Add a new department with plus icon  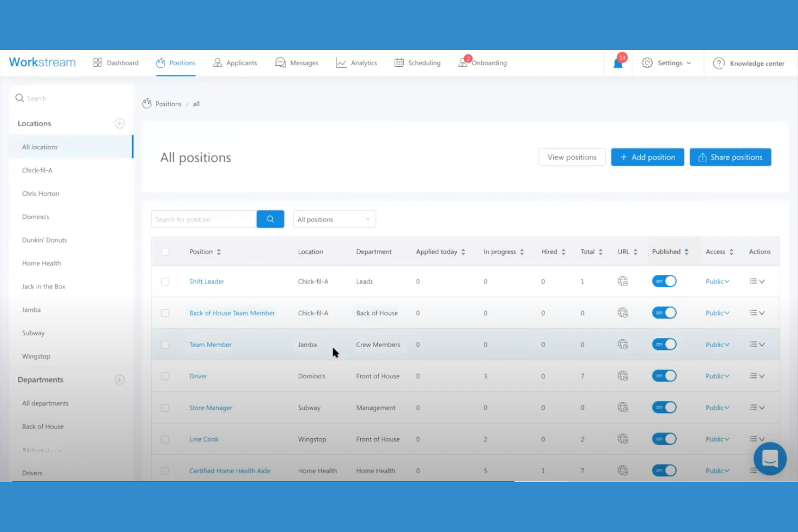coord(120,379)
